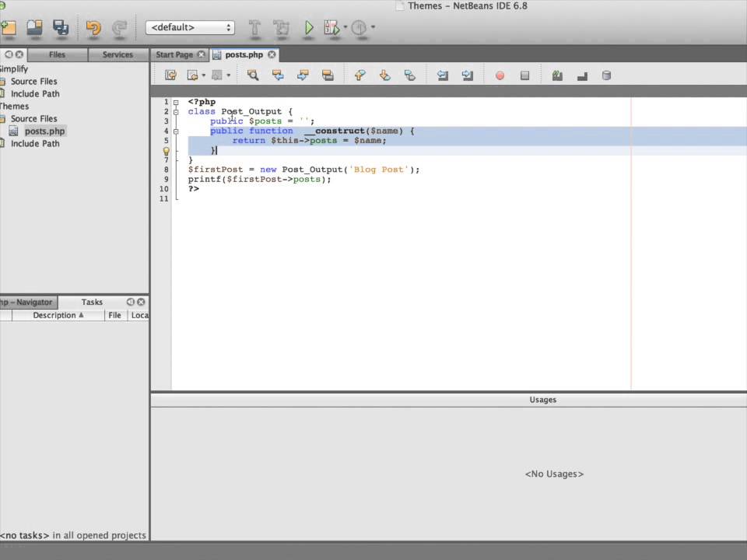Click the lightbulb hint on line 6
The width and height of the screenshot is (747, 560).
pos(166,151)
